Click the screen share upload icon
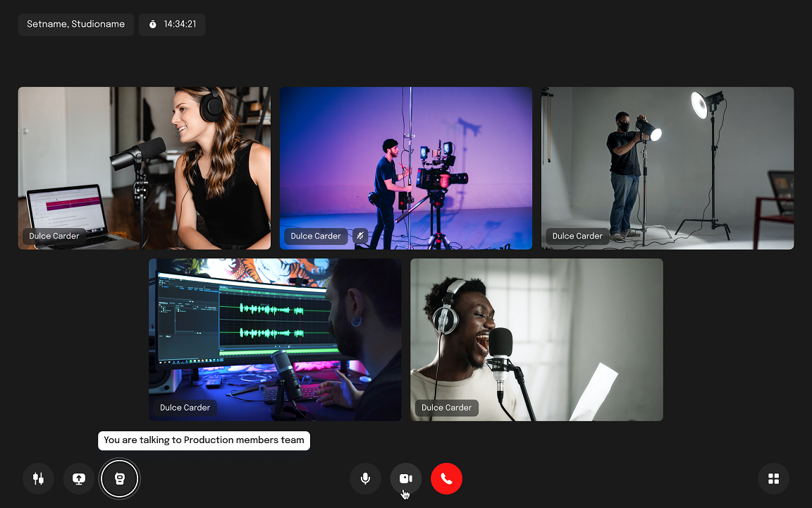812x508 pixels. pyautogui.click(x=79, y=478)
